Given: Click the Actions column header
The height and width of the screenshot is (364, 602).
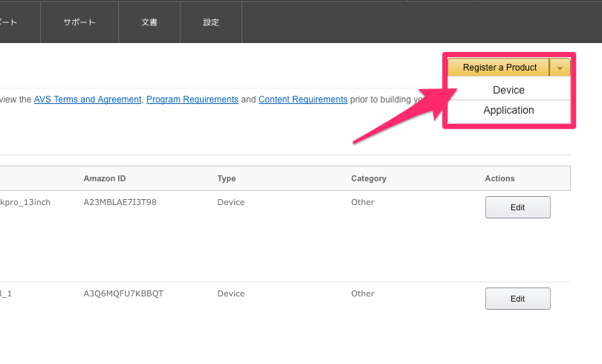Looking at the screenshot, I should (x=499, y=178).
